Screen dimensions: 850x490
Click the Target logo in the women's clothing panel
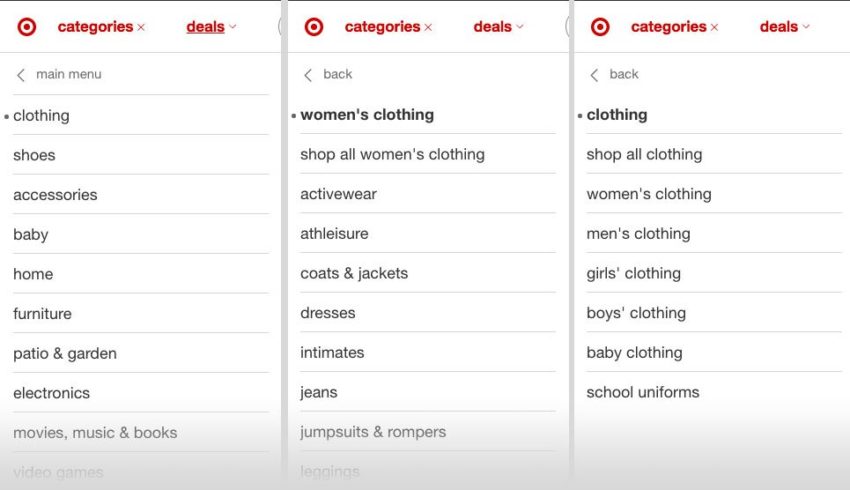314,27
